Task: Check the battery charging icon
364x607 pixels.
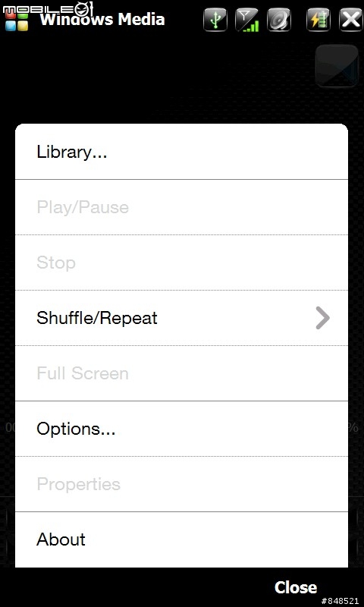Action: point(318,20)
